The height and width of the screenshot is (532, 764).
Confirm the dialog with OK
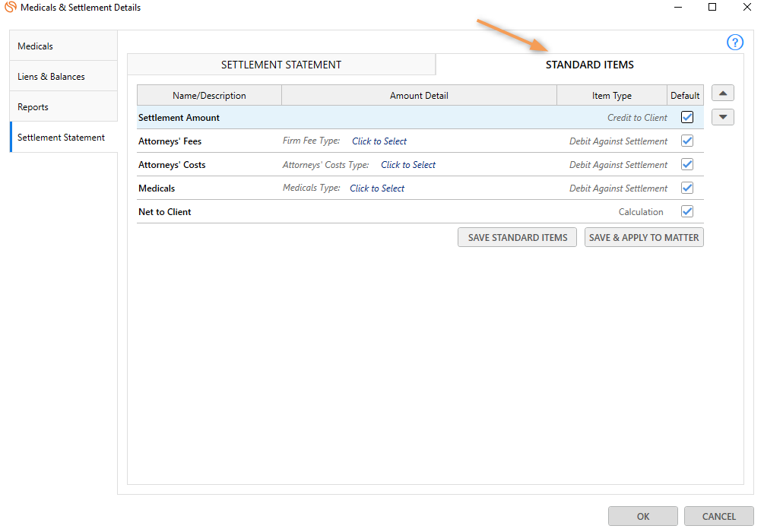click(642, 517)
